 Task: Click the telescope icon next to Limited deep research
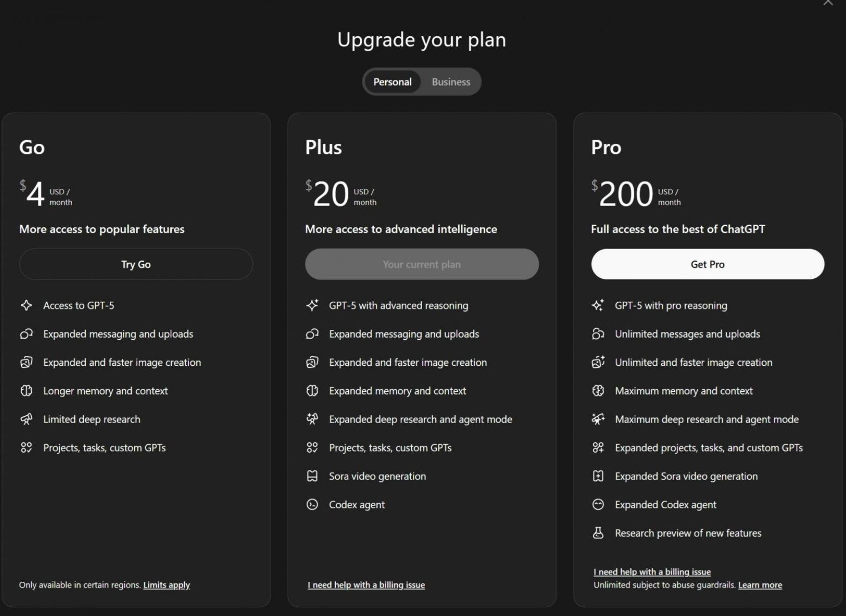[26, 420]
